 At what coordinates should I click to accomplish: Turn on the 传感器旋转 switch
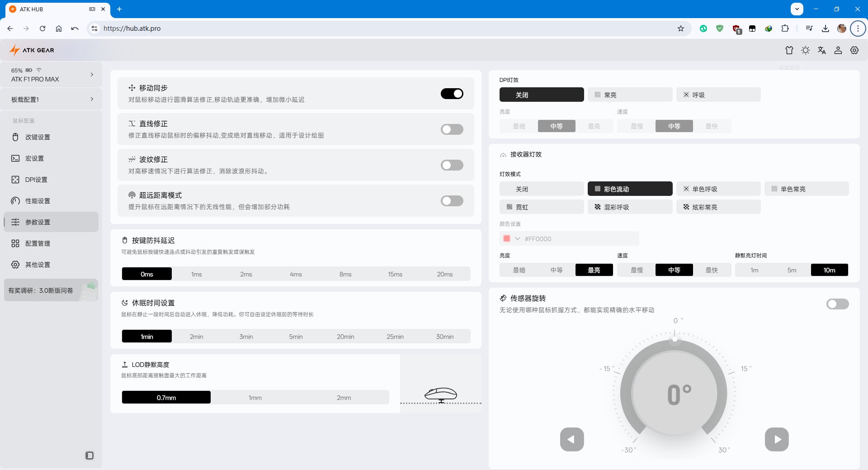click(x=837, y=304)
